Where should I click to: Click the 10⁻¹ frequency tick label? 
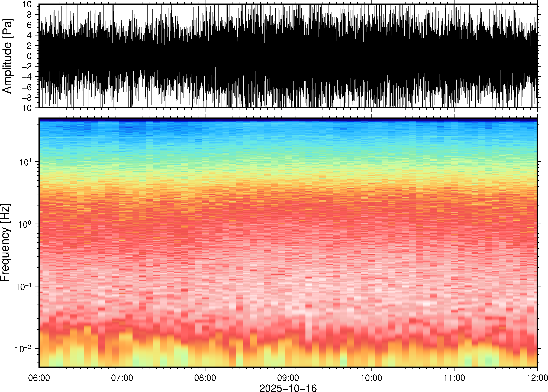tap(23, 286)
